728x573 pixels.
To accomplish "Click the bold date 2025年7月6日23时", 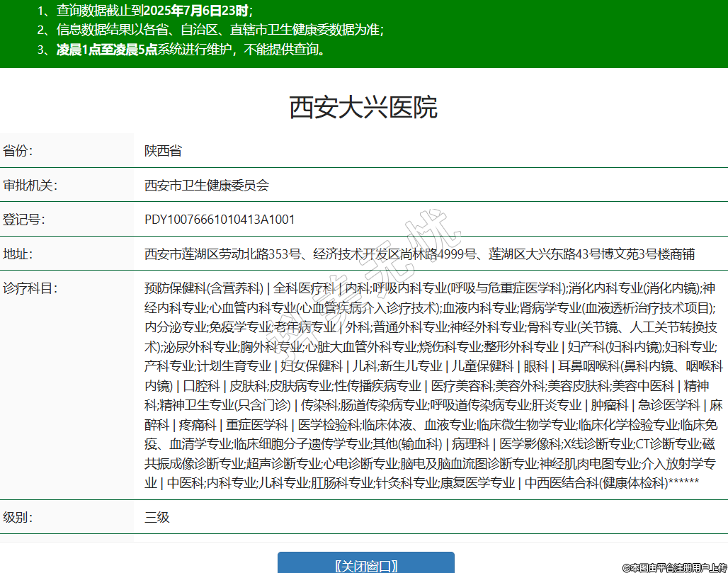I will click(x=200, y=11).
